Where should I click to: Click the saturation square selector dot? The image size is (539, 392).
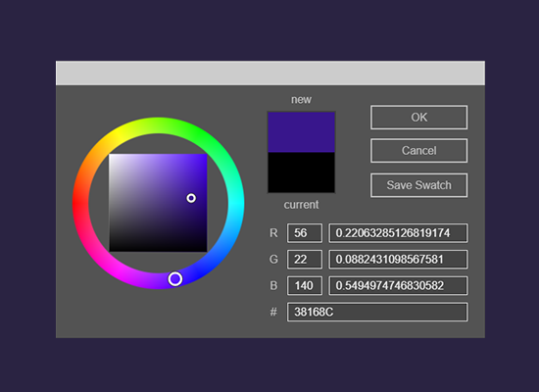(x=191, y=198)
